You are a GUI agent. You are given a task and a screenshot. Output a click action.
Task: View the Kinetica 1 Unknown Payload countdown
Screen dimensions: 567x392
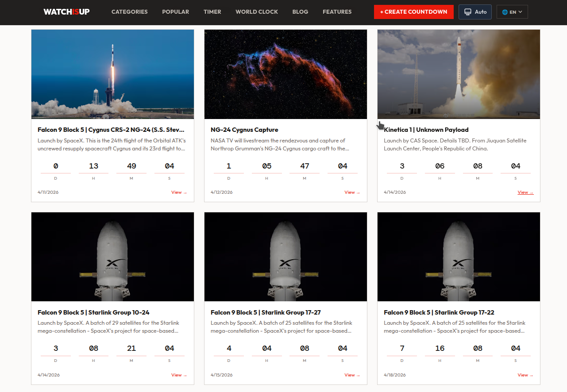[525, 192]
